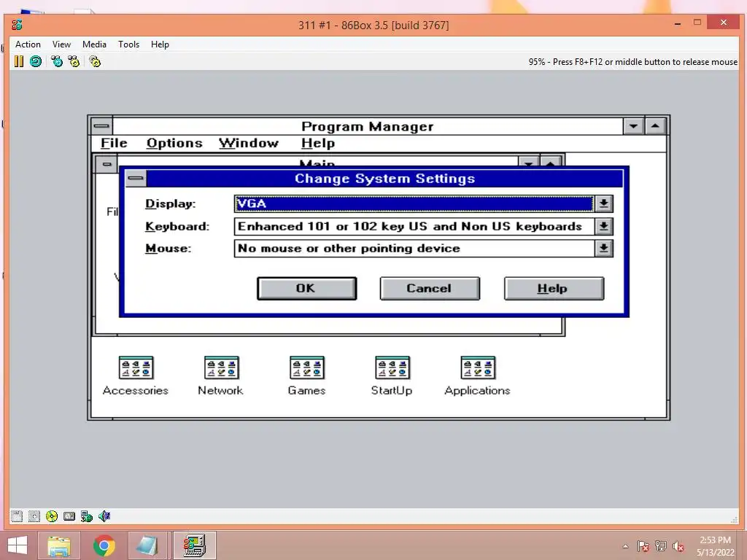Screen dimensions: 747x560
Task: Click the network status bar icon
Action: point(87,516)
